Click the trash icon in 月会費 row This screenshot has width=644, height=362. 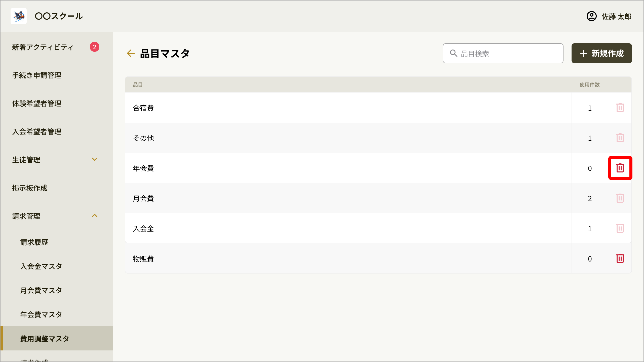[620, 198]
